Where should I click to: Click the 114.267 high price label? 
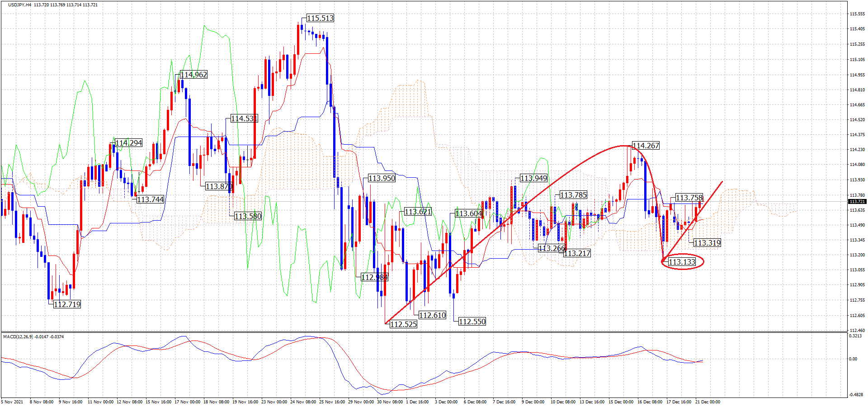(646, 146)
